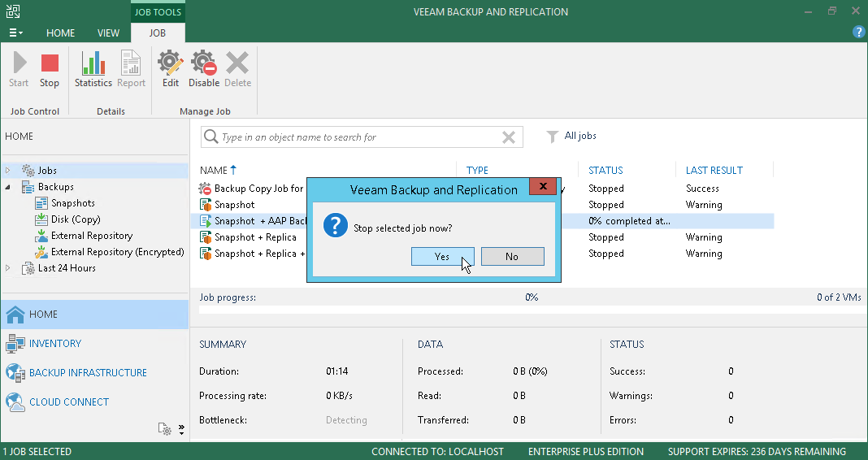Open the main application menu button
Viewport: 868px width, 460px height.
(15, 33)
